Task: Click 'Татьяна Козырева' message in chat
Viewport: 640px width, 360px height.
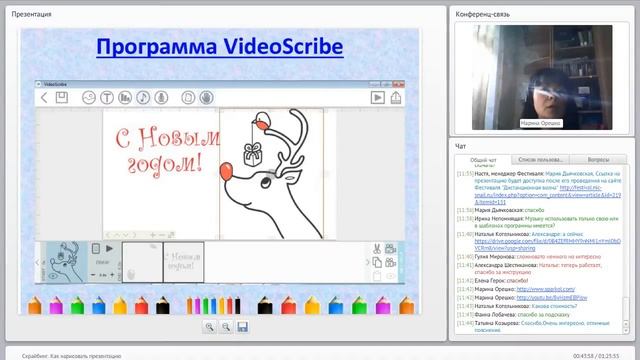Action: [x=533, y=326]
